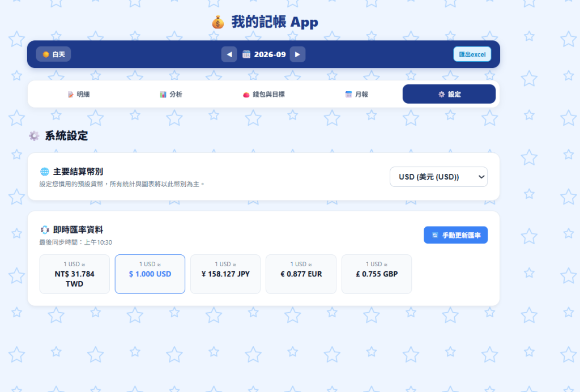Select the 設定 tab

tap(449, 94)
